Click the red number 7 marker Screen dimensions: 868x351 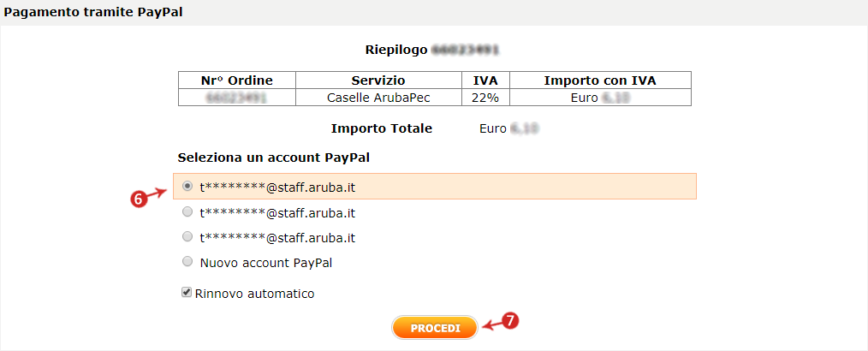point(509,321)
